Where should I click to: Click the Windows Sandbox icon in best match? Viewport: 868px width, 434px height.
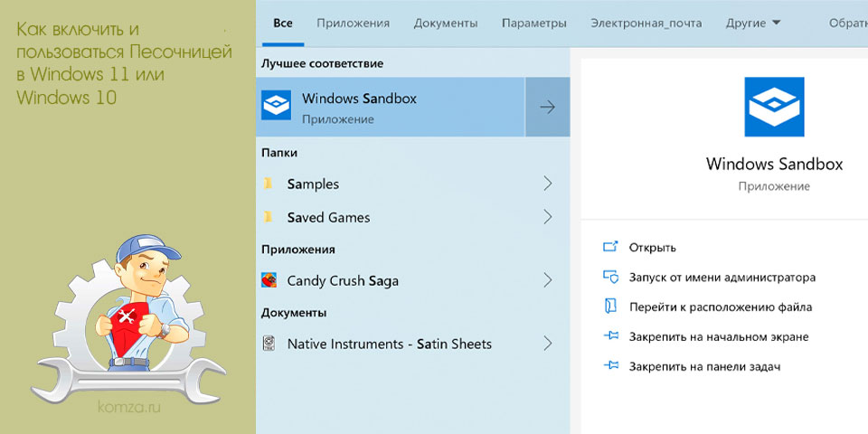[x=277, y=107]
